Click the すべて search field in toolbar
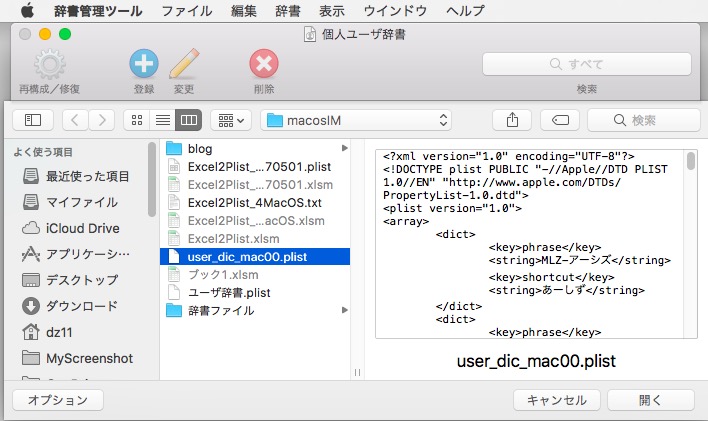708x421 pixels. point(587,64)
